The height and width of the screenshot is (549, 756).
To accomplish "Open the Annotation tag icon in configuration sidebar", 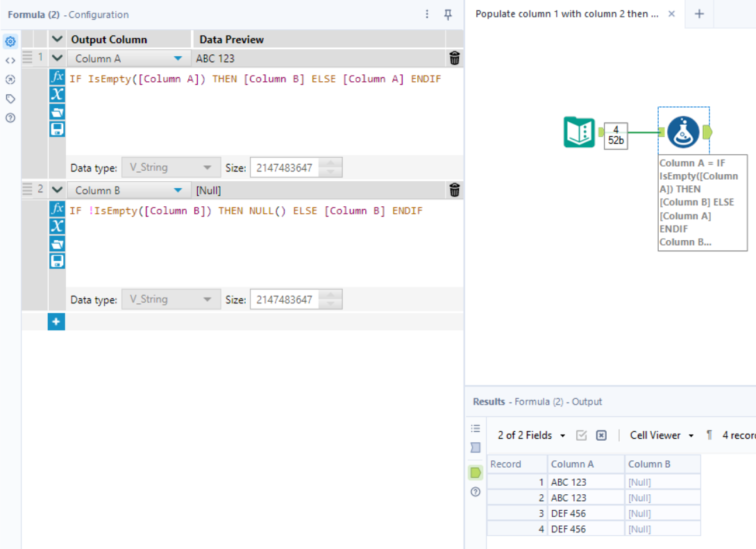I will coord(10,99).
